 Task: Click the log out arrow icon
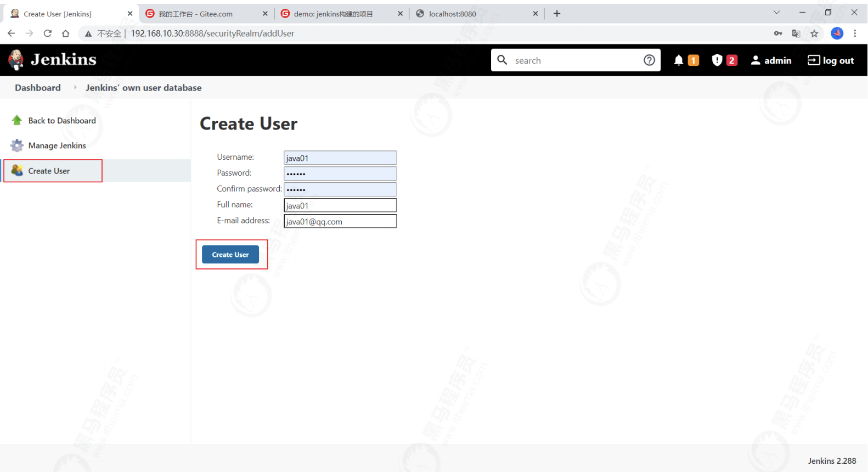coord(814,60)
